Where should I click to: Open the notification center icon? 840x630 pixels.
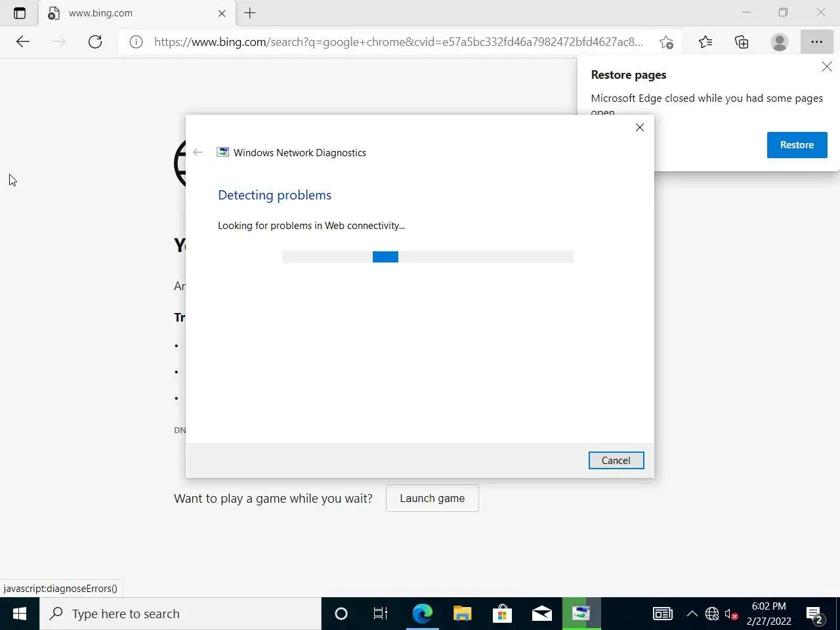point(815,614)
